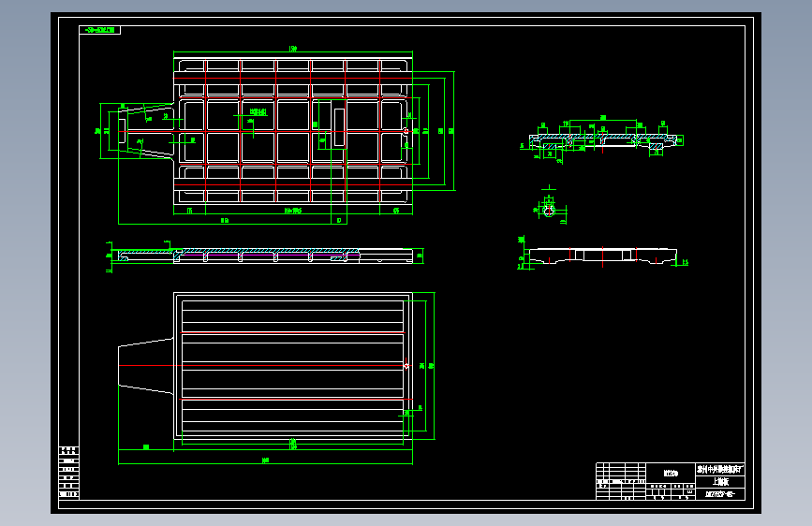Click the long side section view with cyan hatching
The height and width of the screenshot is (526, 812).
pyautogui.click(x=265, y=256)
